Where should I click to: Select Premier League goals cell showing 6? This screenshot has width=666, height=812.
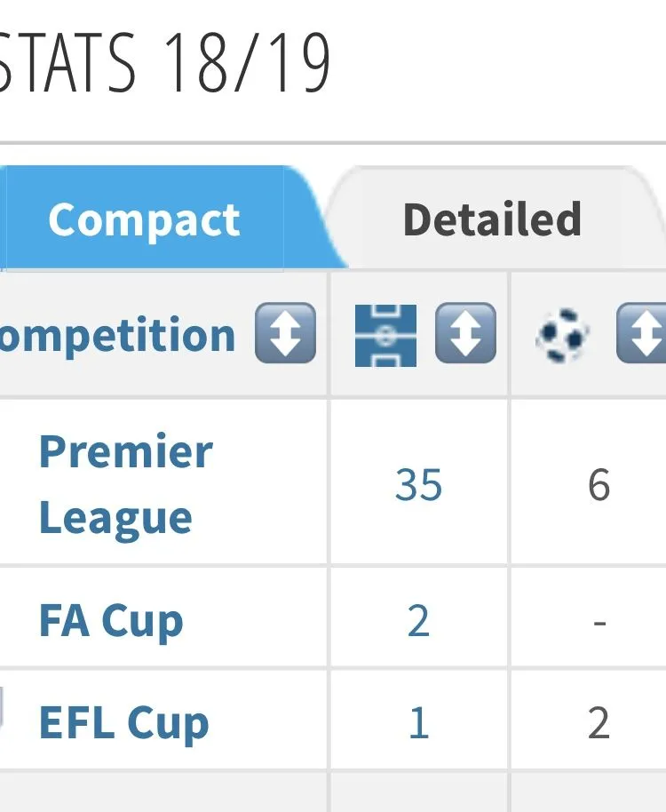[599, 485]
